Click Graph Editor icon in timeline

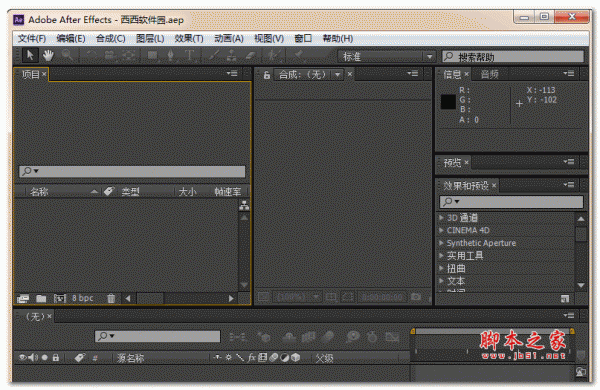click(x=392, y=337)
